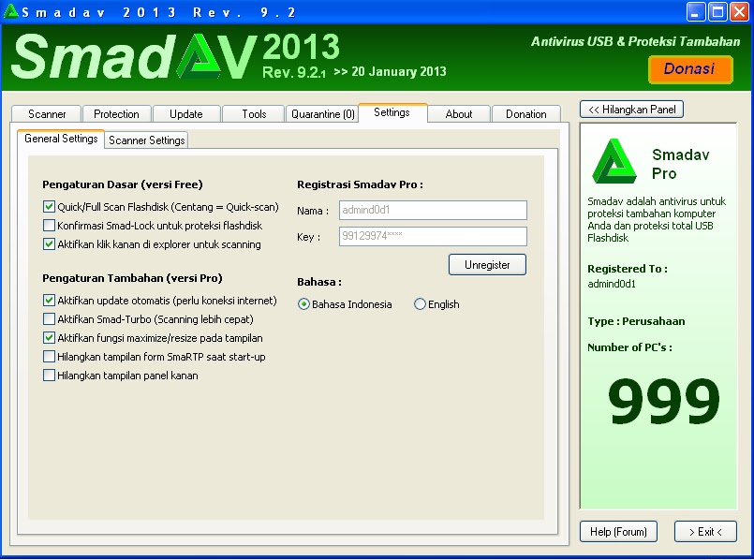The image size is (754, 560).
Task: Open the About tab
Action: coord(459,114)
